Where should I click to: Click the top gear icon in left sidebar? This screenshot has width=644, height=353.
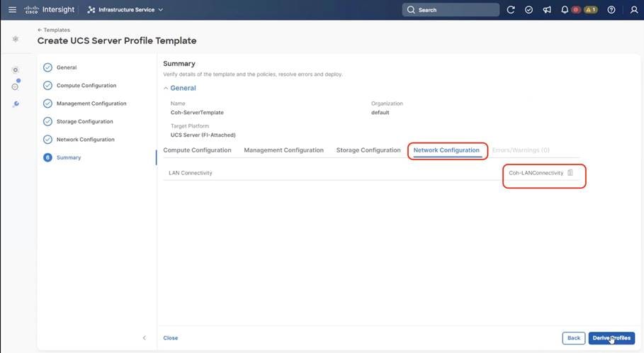click(15, 39)
